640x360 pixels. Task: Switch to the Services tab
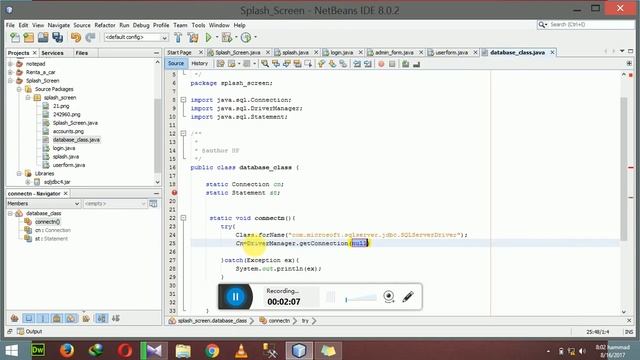click(52, 53)
